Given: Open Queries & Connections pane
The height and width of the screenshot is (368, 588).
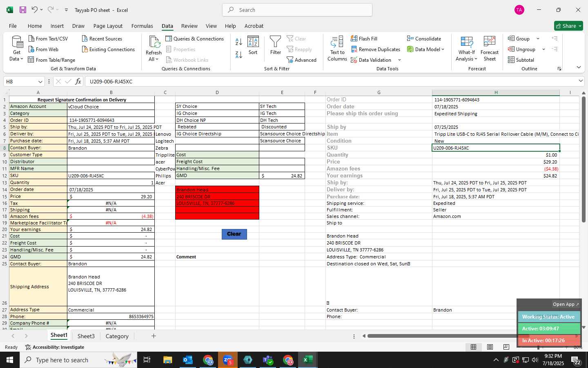Looking at the screenshot, I should point(195,39).
